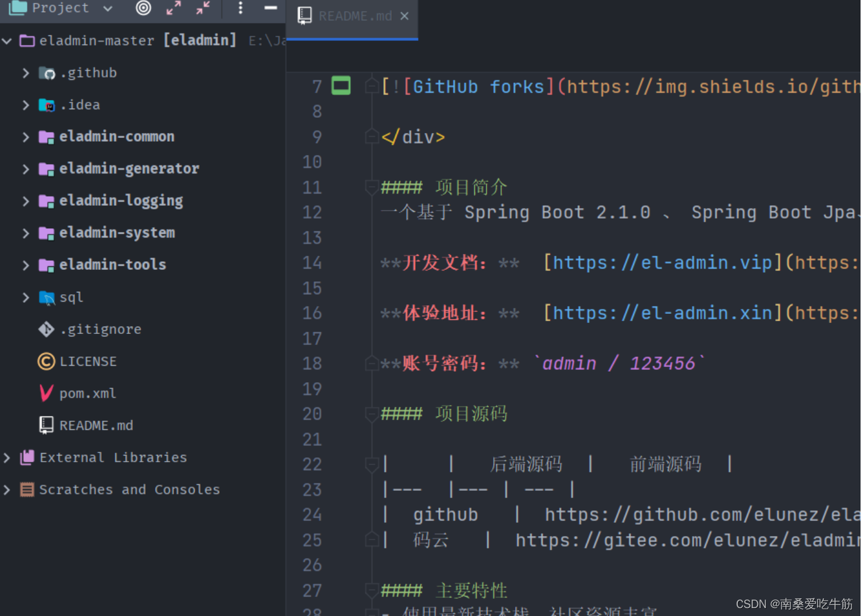The width and height of the screenshot is (863, 616).
Task: Expand the eladmin-tools module
Action: (x=26, y=265)
